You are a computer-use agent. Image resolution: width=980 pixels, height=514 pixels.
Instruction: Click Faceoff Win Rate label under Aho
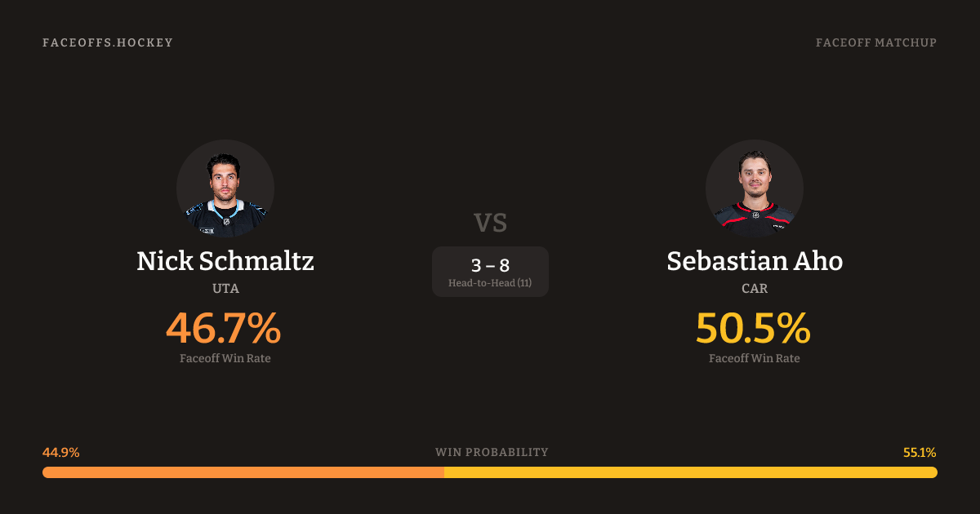pos(755,358)
